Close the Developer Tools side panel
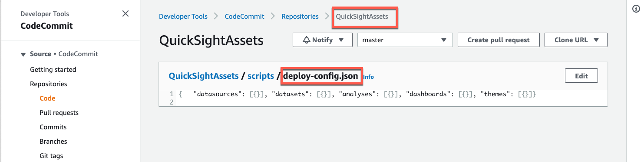The image size is (644, 162). (125, 14)
